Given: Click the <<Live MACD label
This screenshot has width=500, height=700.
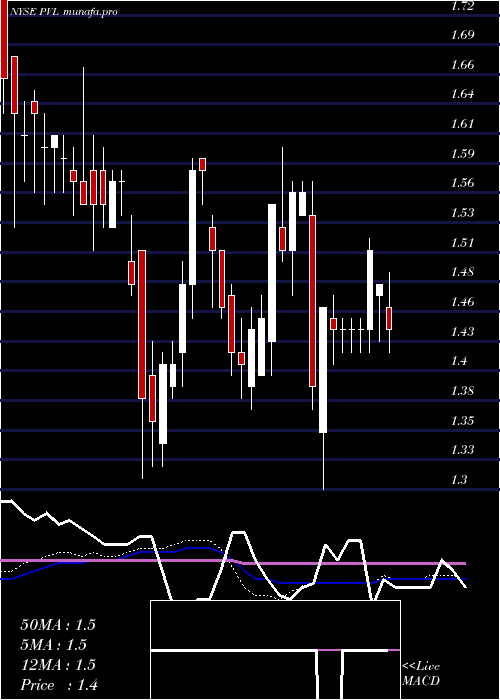Looking at the screenshot, I should [x=421, y=674].
